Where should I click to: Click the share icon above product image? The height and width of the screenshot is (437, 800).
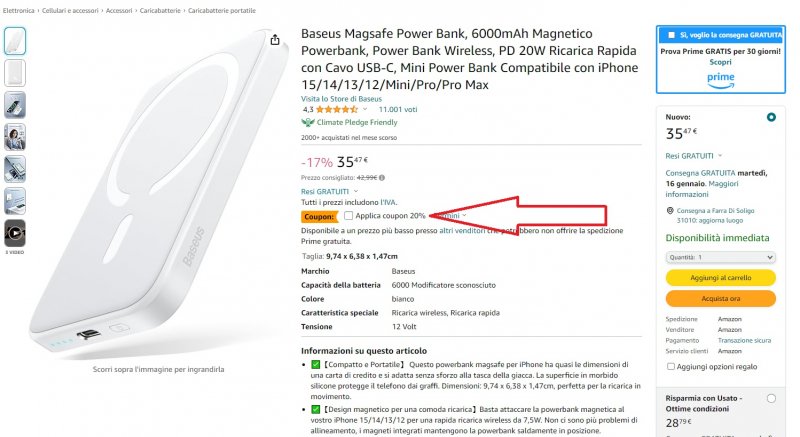(275, 40)
